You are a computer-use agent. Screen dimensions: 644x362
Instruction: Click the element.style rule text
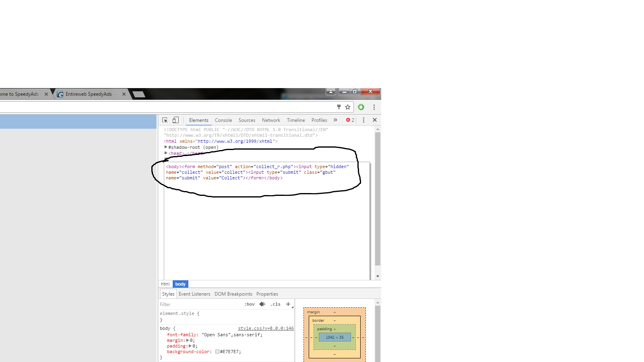coord(177,313)
